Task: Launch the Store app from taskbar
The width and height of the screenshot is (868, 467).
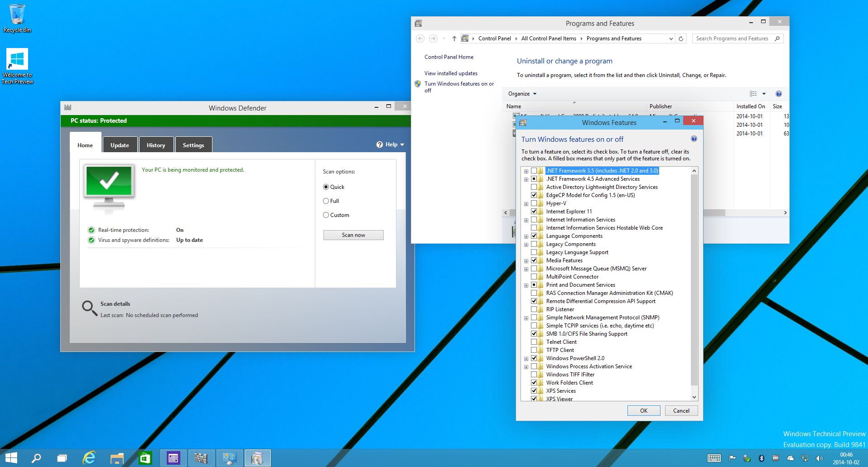Action: [145, 458]
